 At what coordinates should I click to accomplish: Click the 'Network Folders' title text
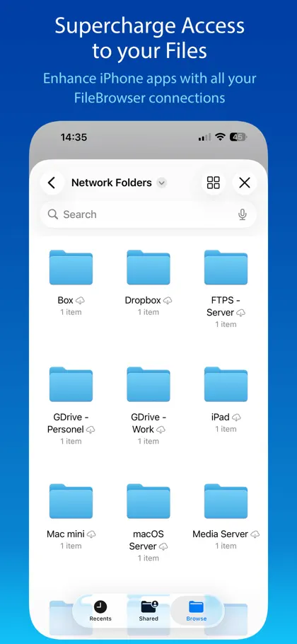[112, 183]
